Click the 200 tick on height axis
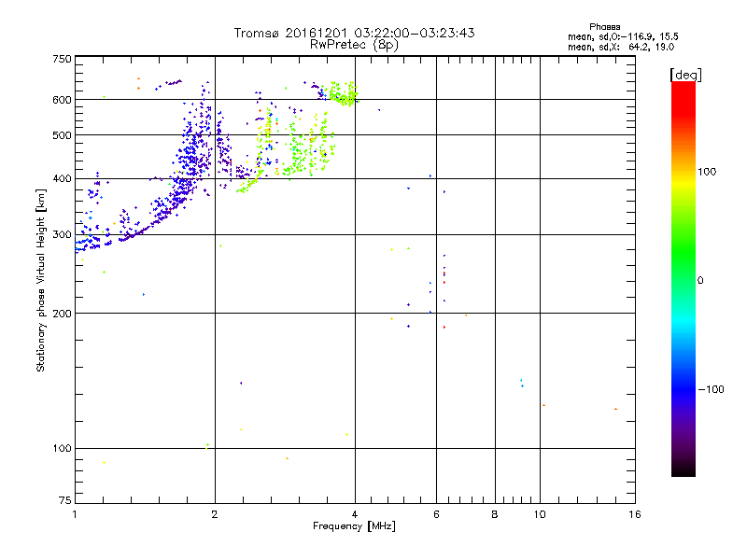 [61, 314]
